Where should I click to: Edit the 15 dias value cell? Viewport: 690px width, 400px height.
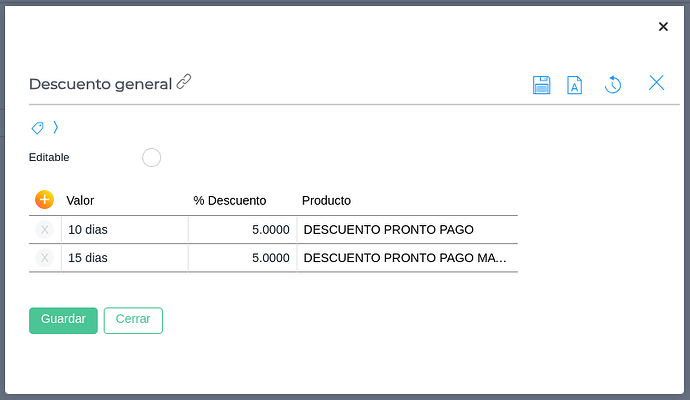[x=125, y=258]
